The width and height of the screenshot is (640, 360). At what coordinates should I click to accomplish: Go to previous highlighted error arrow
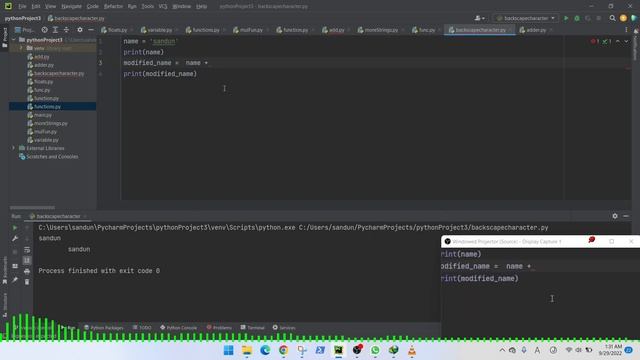point(618,41)
